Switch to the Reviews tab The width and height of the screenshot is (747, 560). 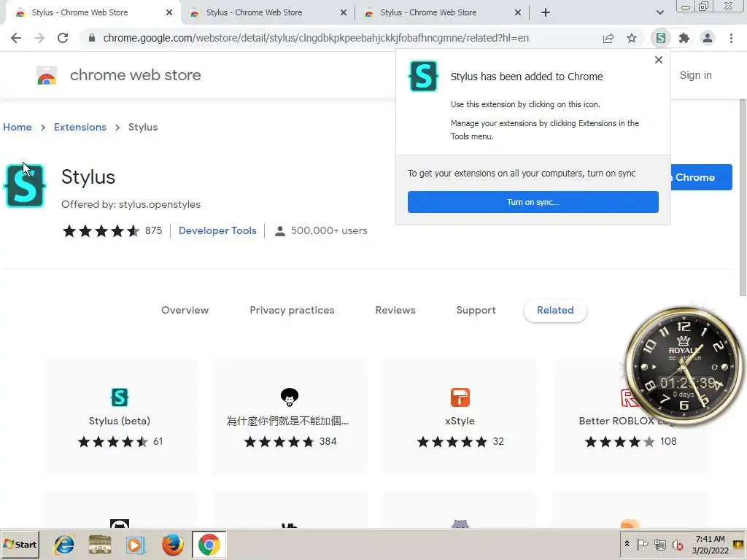tap(395, 310)
